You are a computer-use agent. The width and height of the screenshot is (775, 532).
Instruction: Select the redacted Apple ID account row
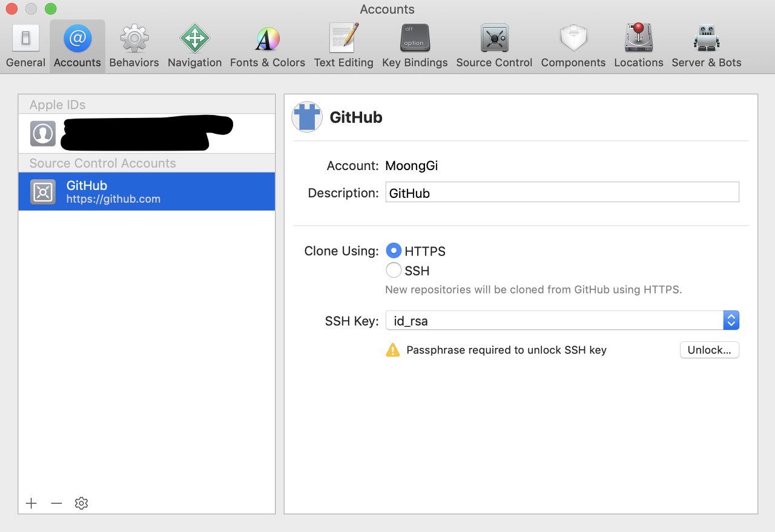click(147, 133)
